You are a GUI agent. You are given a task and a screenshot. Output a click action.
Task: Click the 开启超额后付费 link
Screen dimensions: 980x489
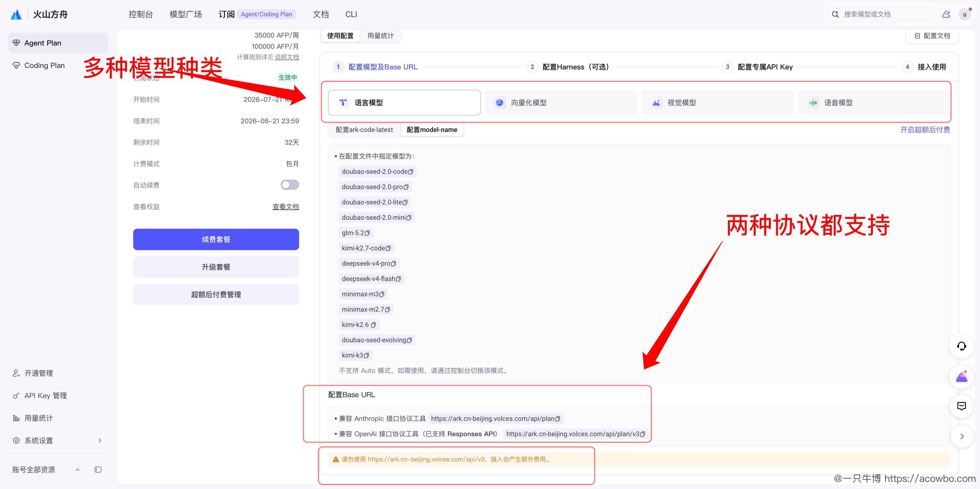point(925,130)
